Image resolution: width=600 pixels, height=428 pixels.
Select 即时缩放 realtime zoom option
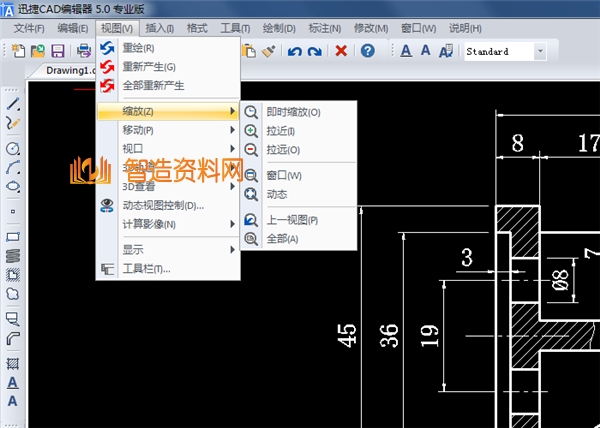[x=293, y=112]
